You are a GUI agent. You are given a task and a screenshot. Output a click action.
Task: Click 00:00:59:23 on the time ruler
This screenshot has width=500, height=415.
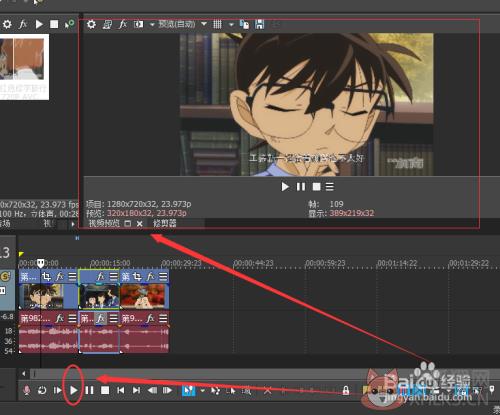coord(325,263)
